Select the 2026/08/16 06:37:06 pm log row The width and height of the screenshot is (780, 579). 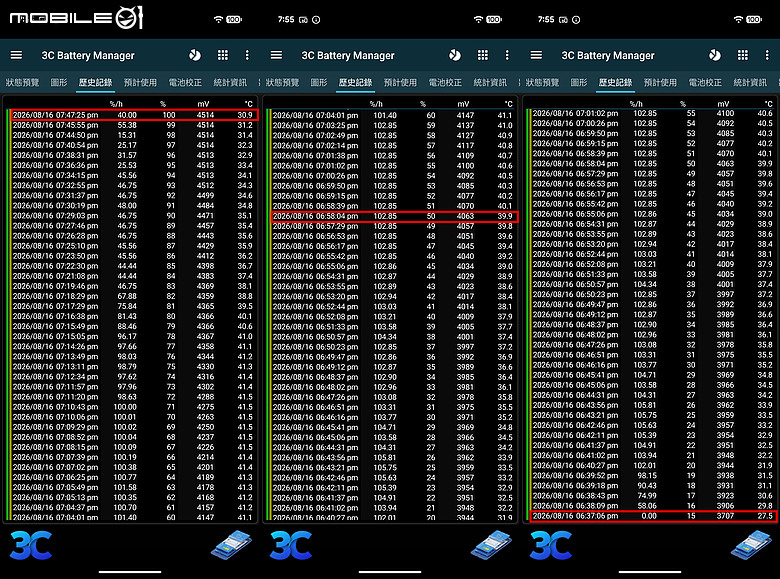coord(653,516)
